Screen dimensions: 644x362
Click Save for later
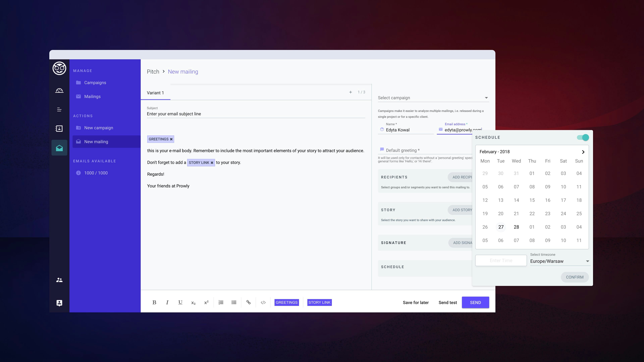[x=416, y=303]
